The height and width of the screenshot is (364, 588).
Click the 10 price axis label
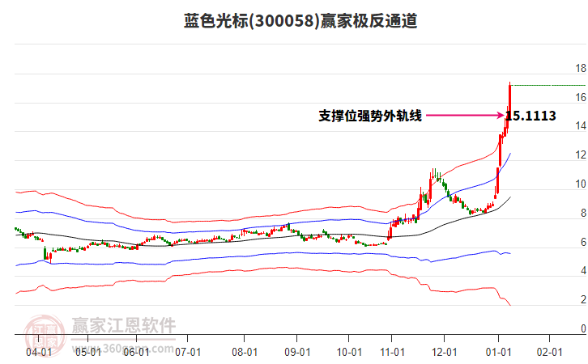[x=581, y=184]
